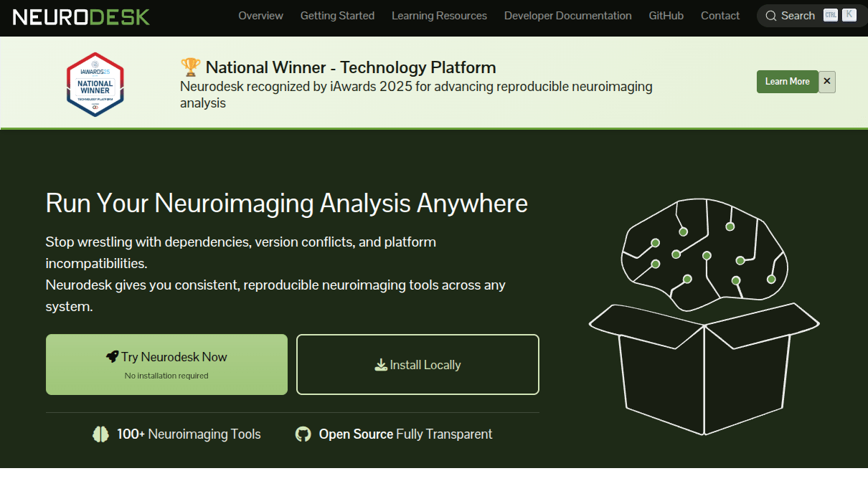Image resolution: width=868 pixels, height=481 pixels.
Task: Click Try Neurodesk Now button
Action: coord(166,364)
